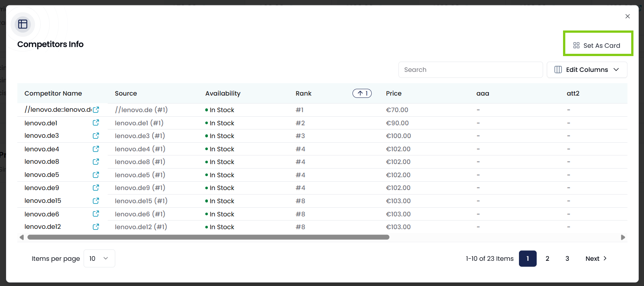Image resolution: width=644 pixels, height=286 pixels.
Task: Select competitor name lenovo.de1
Action: tap(41, 123)
